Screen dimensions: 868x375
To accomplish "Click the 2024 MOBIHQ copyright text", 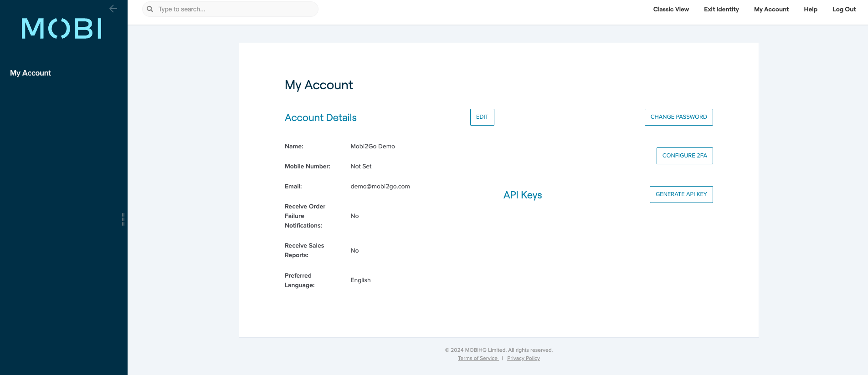I will click(x=499, y=350).
